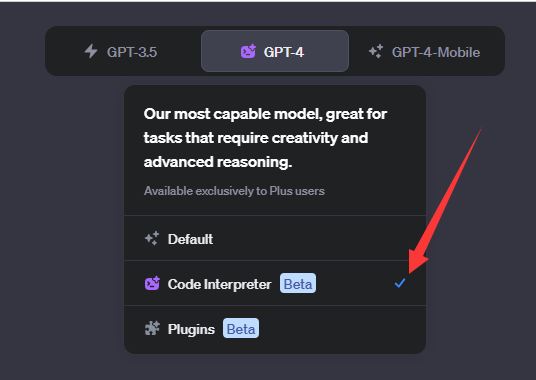
Task: Select the Default mode option
Action: coord(275,238)
